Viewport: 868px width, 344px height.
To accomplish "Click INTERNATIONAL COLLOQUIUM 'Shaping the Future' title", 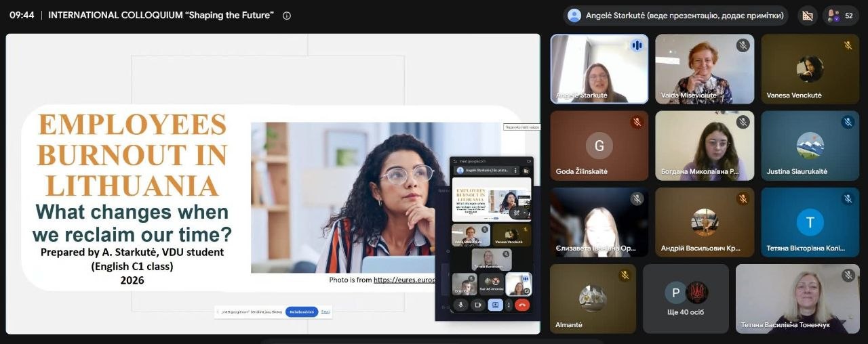I will coord(161,15).
